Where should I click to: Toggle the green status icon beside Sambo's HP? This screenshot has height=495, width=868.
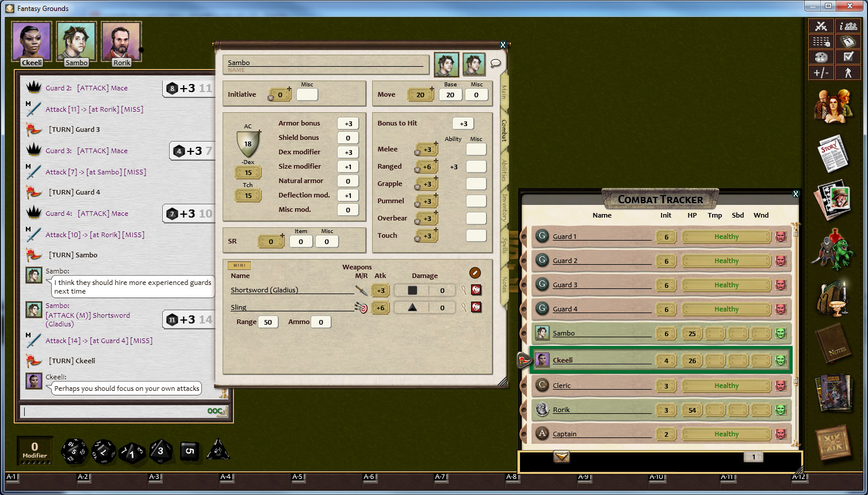coord(781,333)
